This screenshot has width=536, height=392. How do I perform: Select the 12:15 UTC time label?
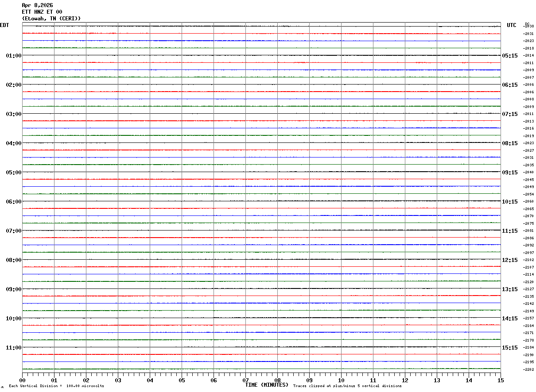click(x=509, y=260)
